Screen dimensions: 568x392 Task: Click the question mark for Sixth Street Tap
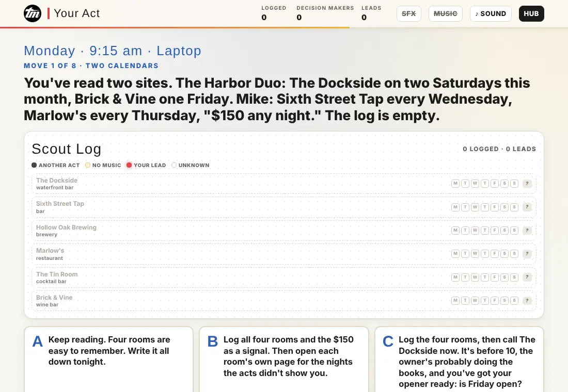(527, 207)
